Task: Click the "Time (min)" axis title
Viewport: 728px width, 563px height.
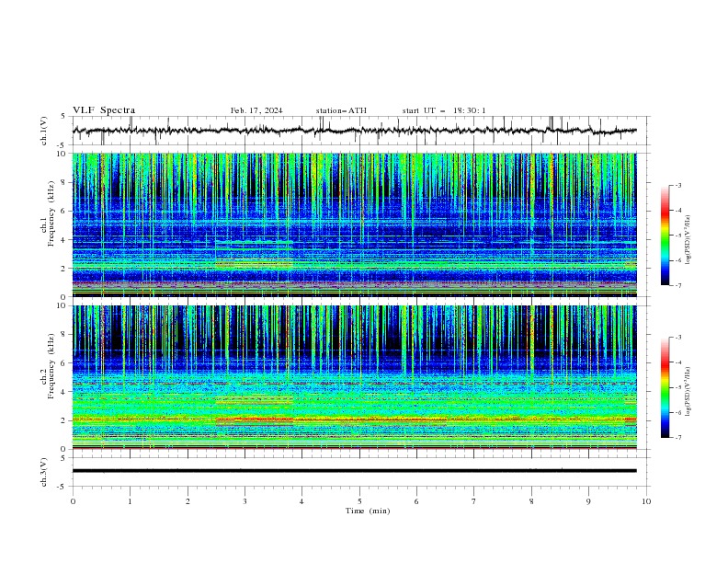Action: click(x=368, y=511)
